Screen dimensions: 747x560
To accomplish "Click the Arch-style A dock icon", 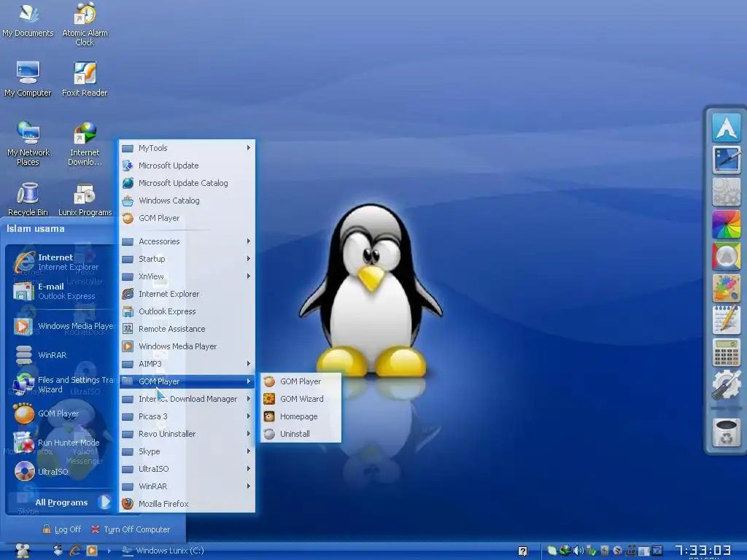I will (726, 127).
